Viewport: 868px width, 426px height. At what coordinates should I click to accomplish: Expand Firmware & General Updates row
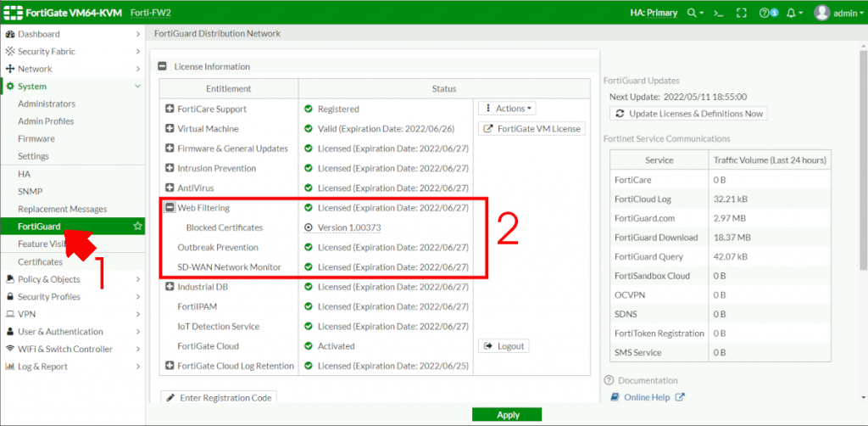170,149
